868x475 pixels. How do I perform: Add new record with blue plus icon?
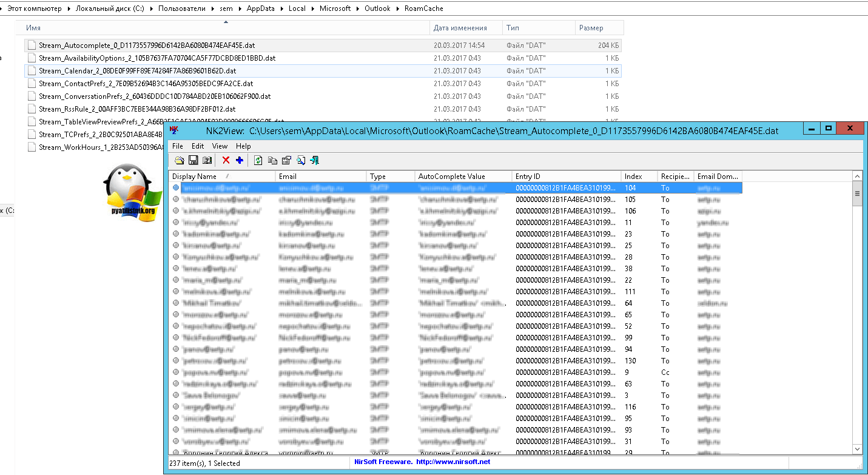point(239,160)
